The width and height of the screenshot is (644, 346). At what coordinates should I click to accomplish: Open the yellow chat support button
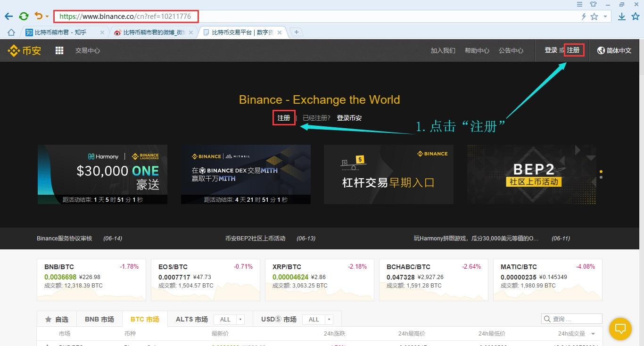click(x=620, y=329)
